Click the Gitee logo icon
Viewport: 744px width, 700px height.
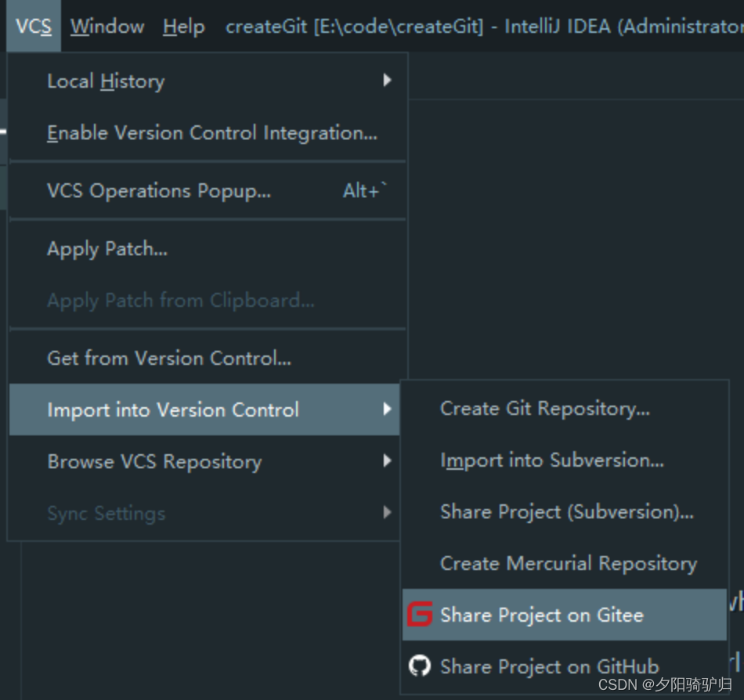(420, 614)
